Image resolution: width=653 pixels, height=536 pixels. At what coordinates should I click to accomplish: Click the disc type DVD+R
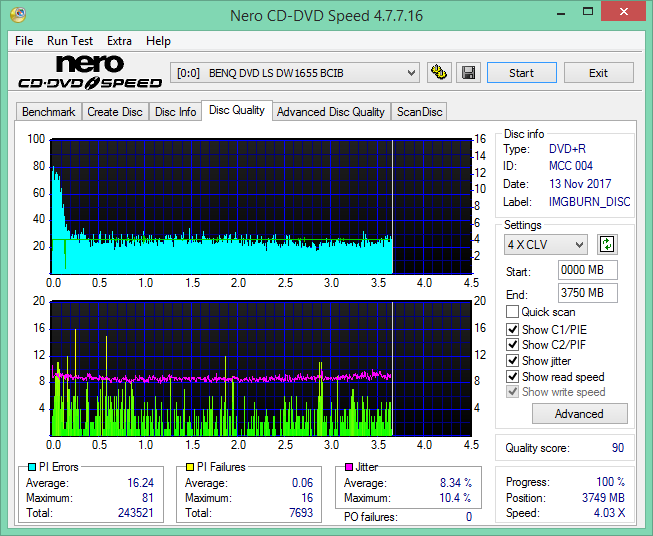567,149
